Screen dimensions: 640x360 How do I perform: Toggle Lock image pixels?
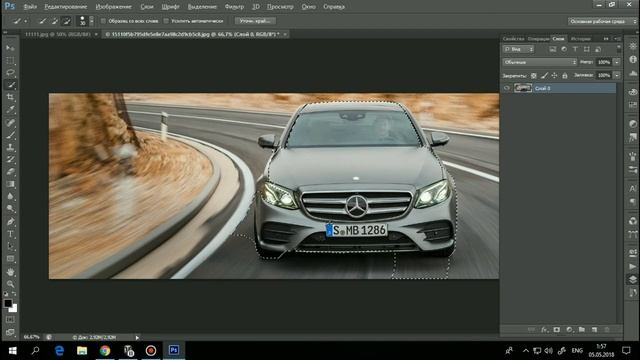click(544, 76)
